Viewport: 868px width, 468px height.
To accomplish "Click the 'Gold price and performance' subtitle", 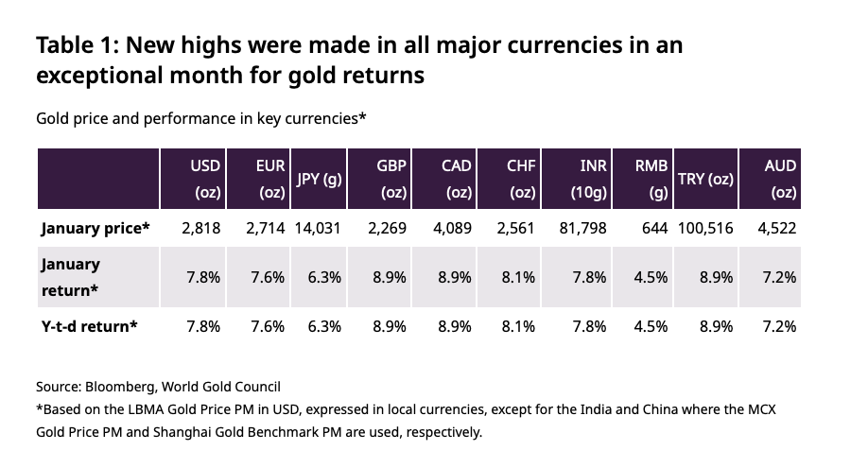I will [200, 119].
